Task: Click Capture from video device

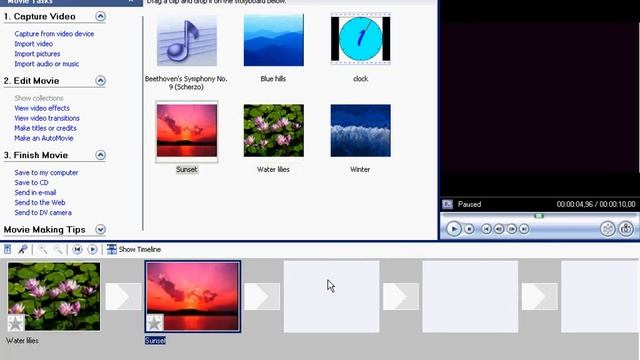Action: click(x=54, y=34)
